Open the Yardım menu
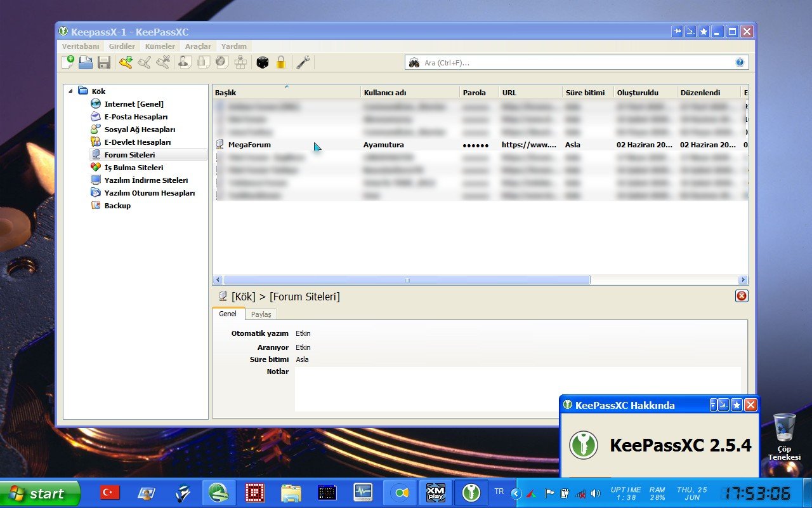 click(233, 46)
